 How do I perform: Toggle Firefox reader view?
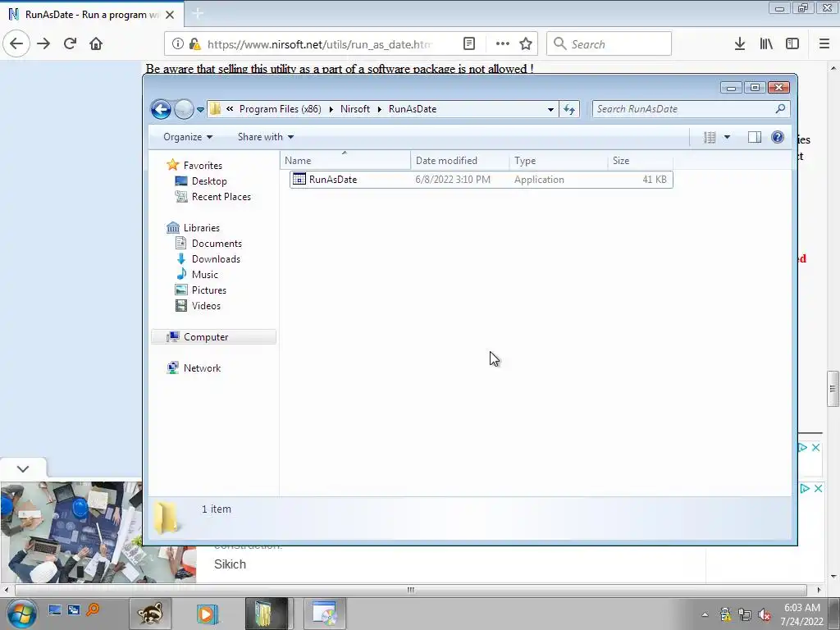click(x=468, y=44)
